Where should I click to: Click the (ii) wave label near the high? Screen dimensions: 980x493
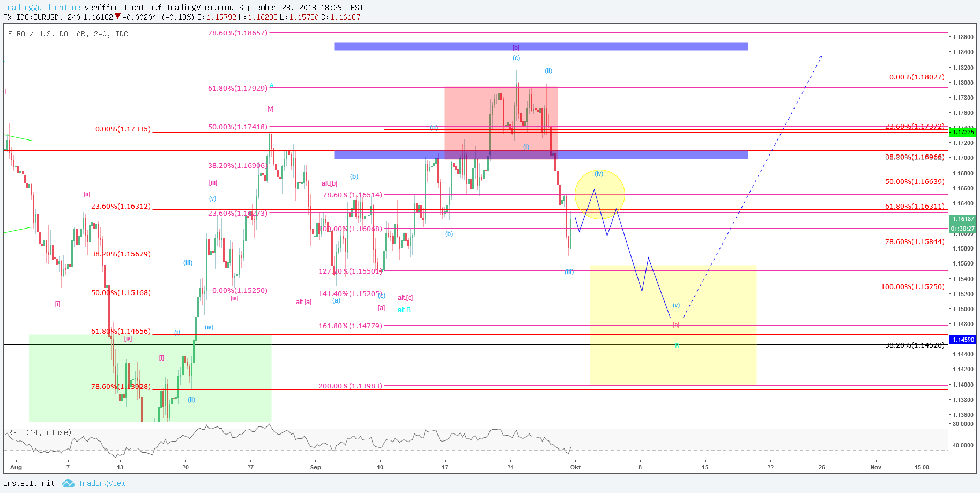tap(548, 71)
